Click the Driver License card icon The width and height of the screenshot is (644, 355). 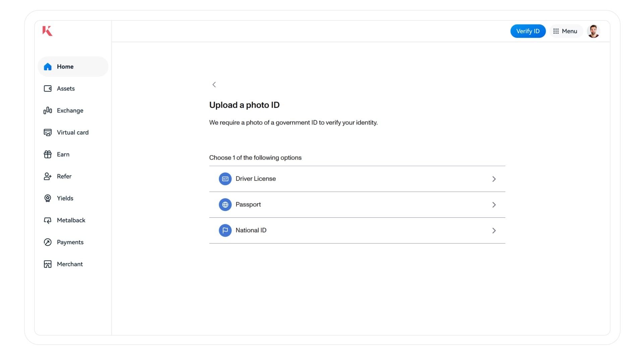coord(225,179)
